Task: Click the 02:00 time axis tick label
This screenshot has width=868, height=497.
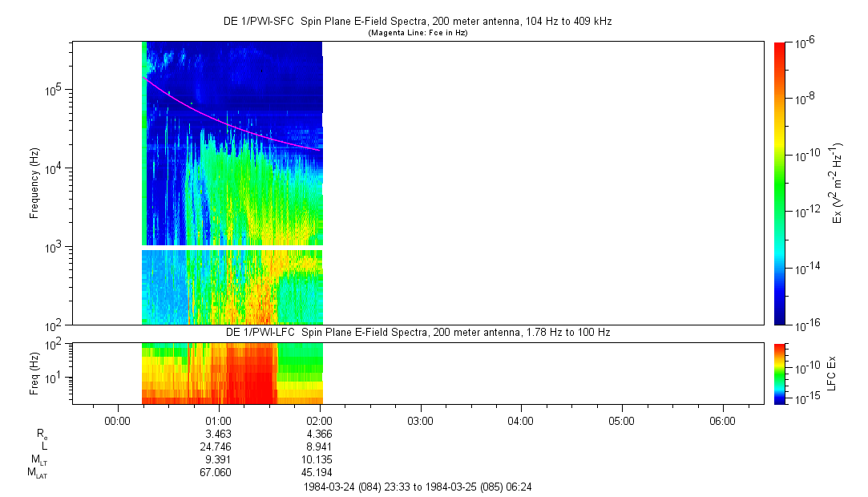Action: pyautogui.click(x=319, y=420)
